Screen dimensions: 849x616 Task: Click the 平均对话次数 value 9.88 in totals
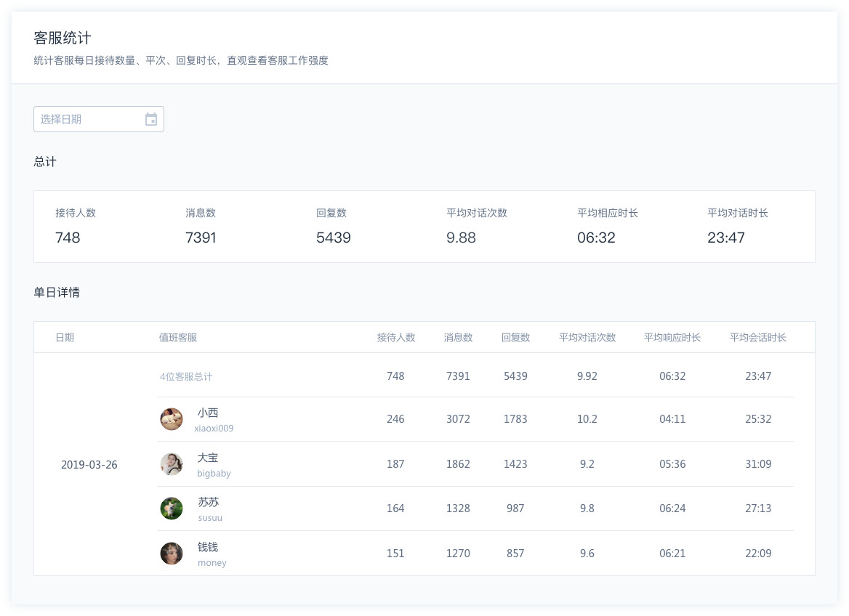(x=461, y=238)
